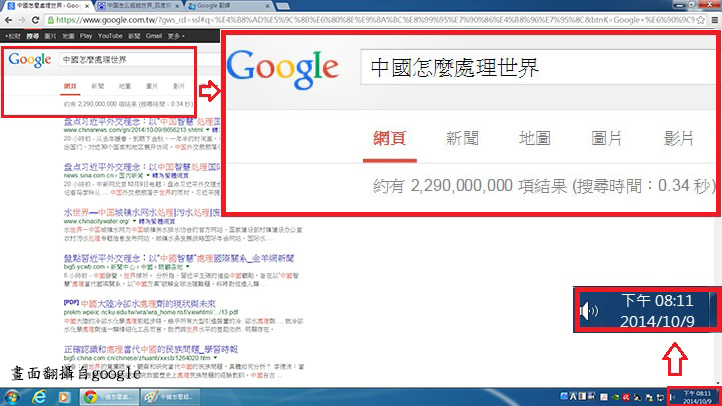Open the Windows Start button
Image resolution: width=722 pixels, height=406 pixels.
[x=12, y=397]
